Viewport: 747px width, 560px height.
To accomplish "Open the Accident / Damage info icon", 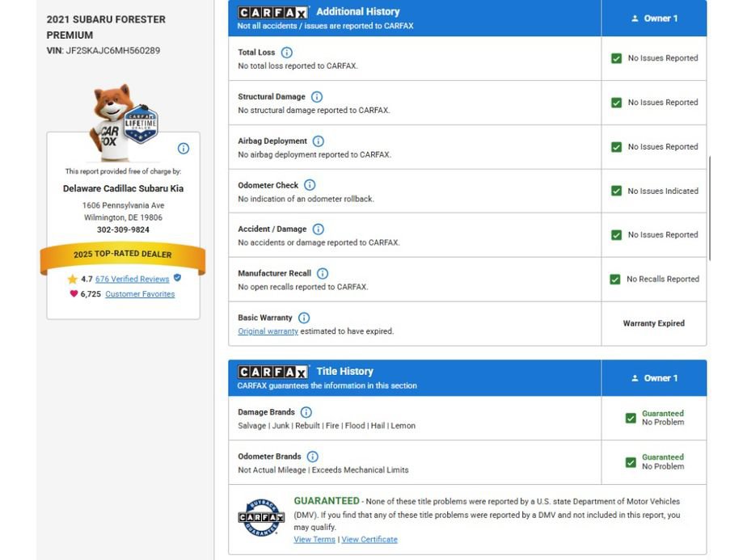I will [x=319, y=229].
